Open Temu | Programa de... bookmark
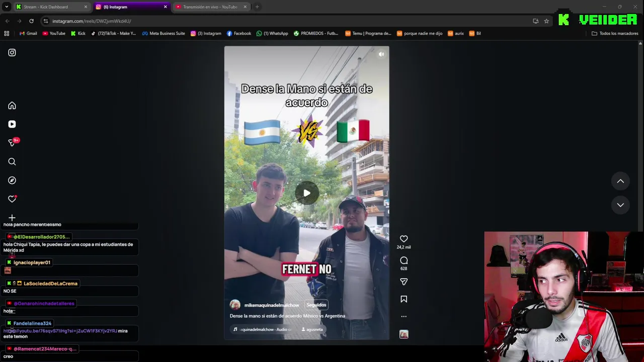644x362 pixels. click(x=368, y=34)
